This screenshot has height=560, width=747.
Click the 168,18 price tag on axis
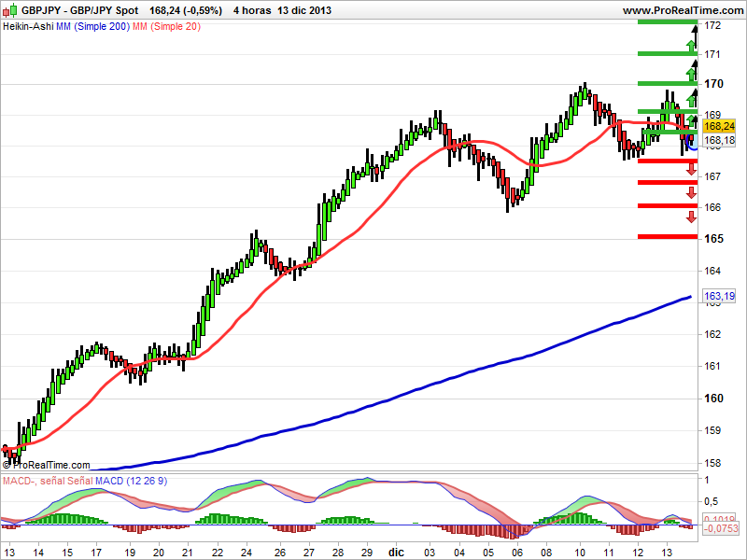pos(719,140)
